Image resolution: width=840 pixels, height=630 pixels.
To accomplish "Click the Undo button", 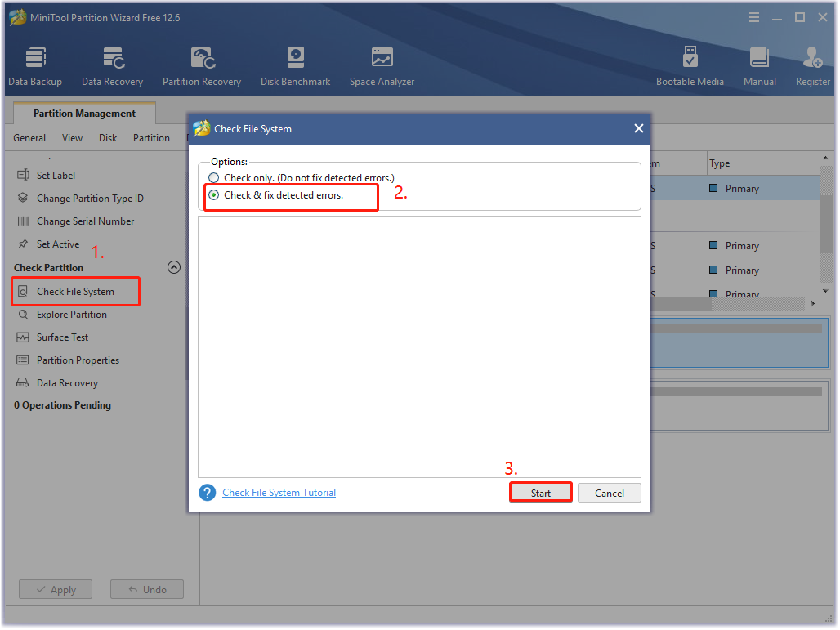I will 147,590.
